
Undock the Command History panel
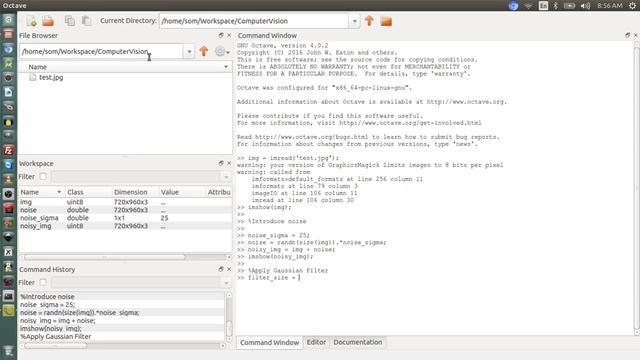(x=221, y=269)
